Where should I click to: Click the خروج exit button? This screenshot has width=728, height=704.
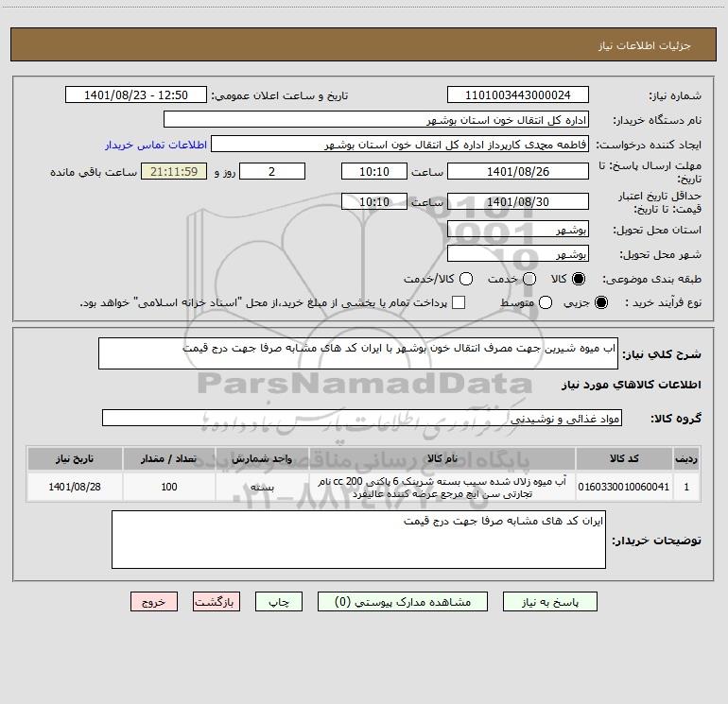point(154,601)
